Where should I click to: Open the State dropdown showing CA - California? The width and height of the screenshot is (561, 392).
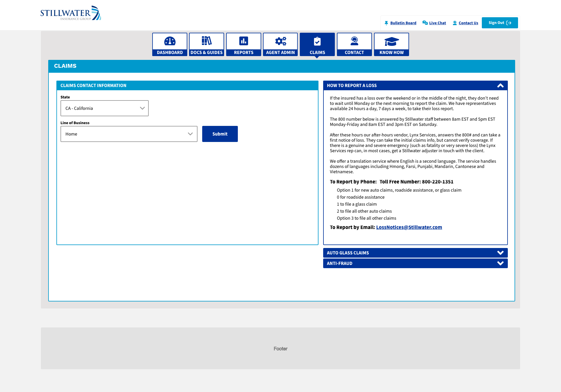[105, 108]
